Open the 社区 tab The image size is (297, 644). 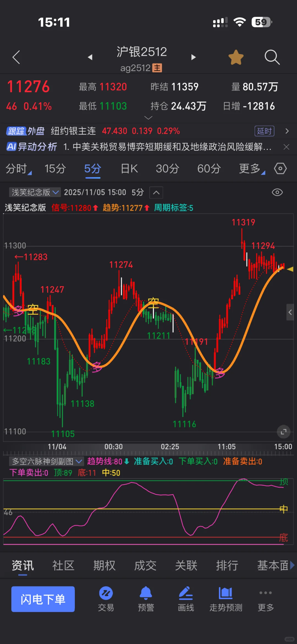63,566
